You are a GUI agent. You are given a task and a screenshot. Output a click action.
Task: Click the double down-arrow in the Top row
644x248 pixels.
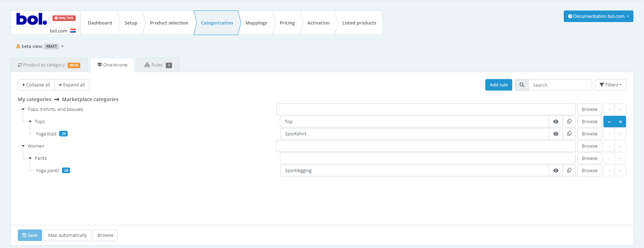620,122
